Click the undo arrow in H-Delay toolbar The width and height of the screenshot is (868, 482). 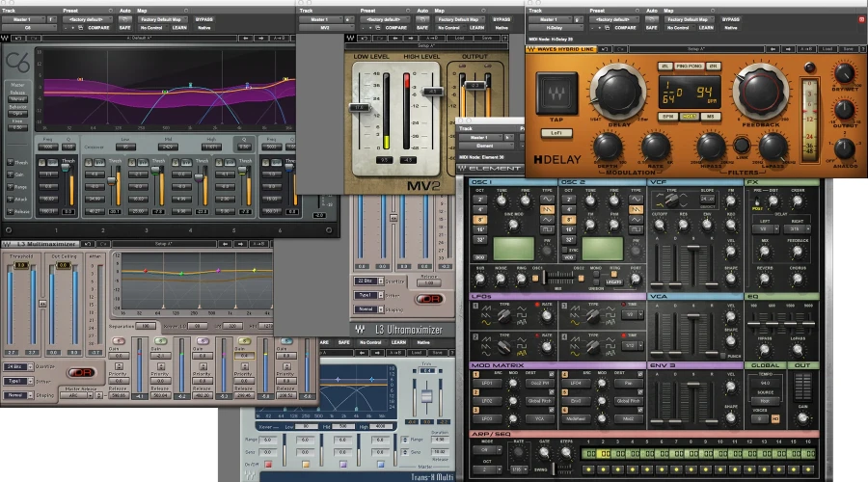click(x=605, y=49)
